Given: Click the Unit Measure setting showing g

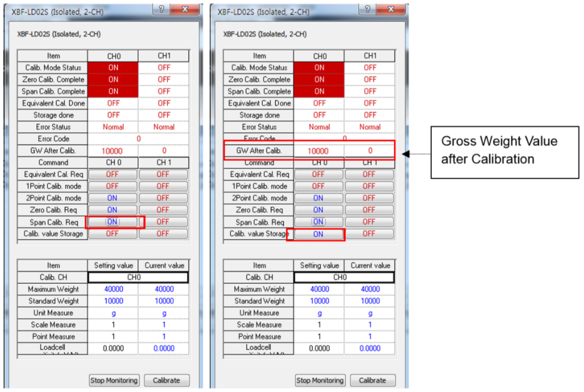Looking at the screenshot, I should [113, 312].
